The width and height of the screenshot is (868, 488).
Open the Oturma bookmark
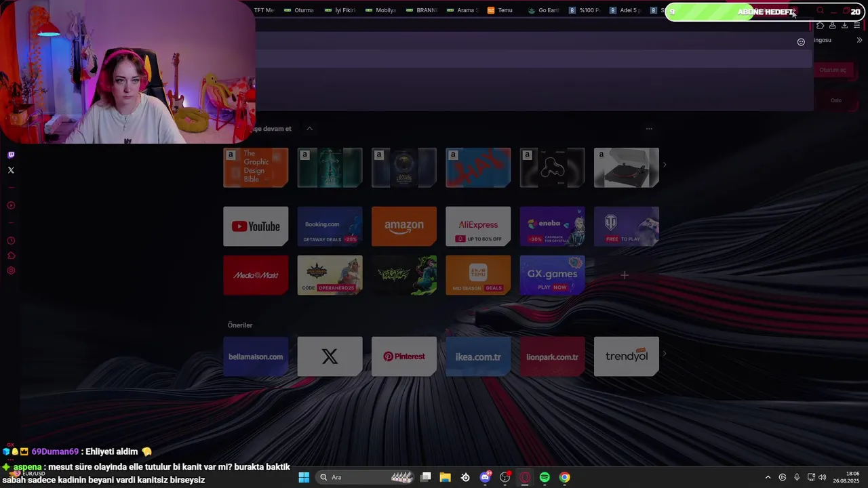pos(299,10)
